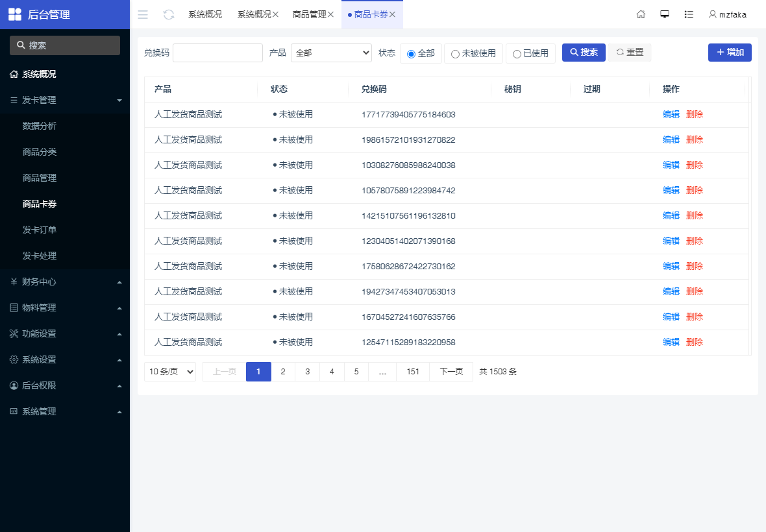Click the monitor screen icon in top bar
The image size is (766, 532).
click(664, 14)
